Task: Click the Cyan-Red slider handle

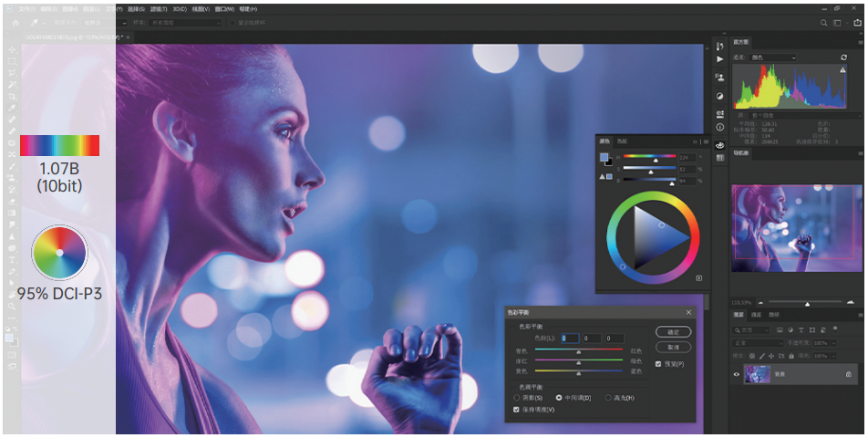Action: tap(578, 351)
